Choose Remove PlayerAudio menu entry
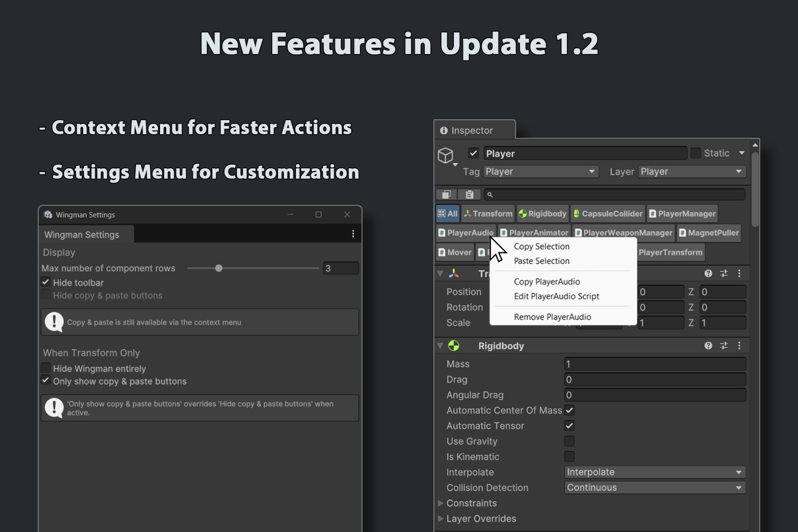The height and width of the screenshot is (532, 798). (x=552, y=317)
